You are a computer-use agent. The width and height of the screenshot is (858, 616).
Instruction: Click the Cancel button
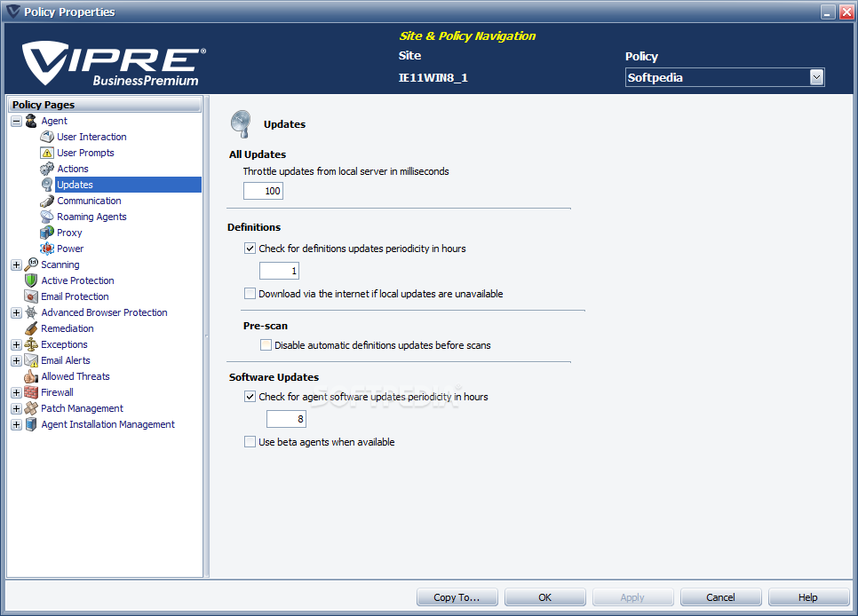(720, 597)
